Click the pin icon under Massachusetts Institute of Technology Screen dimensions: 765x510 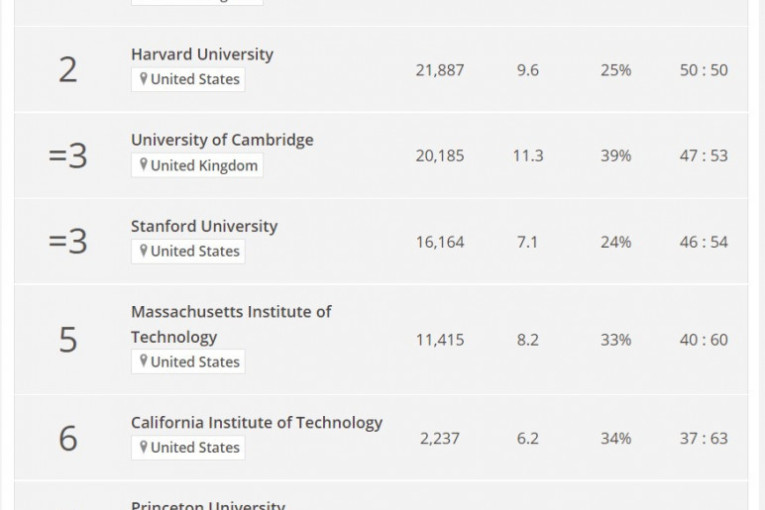tap(144, 362)
